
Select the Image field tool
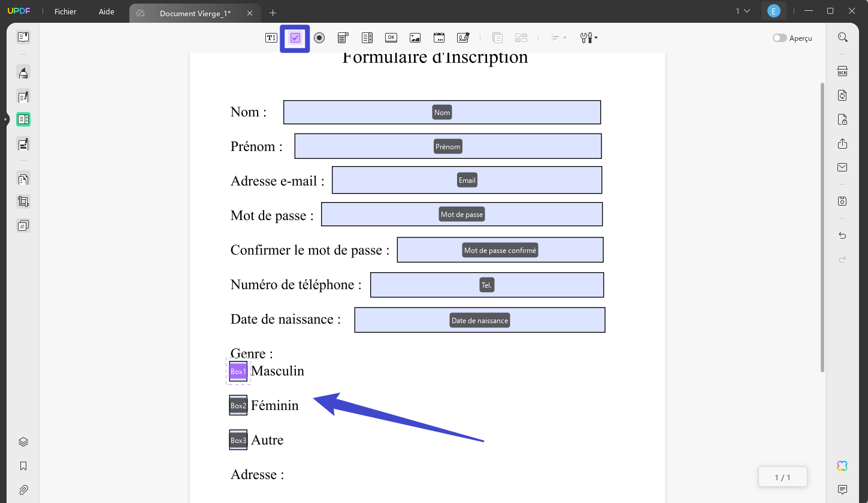[415, 37]
